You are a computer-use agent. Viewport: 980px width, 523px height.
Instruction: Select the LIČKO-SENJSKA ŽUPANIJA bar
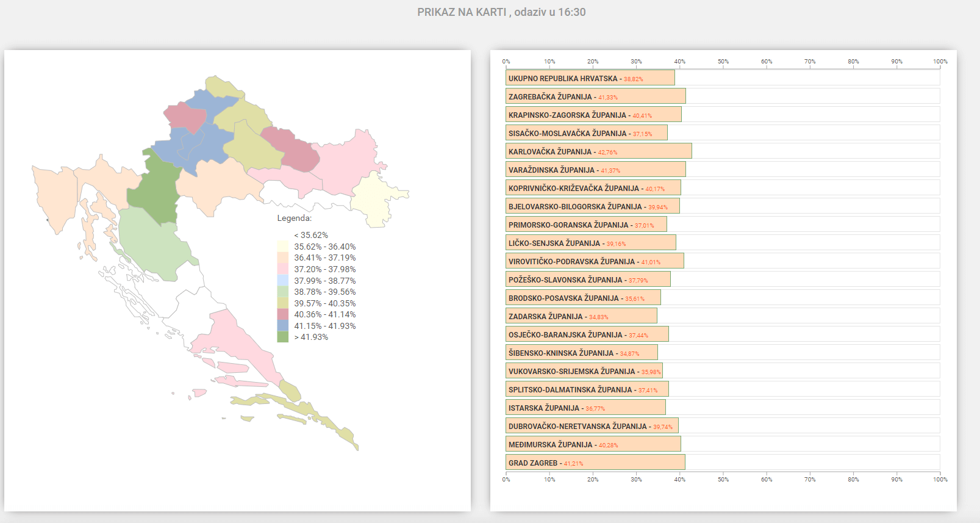tap(590, 243)
